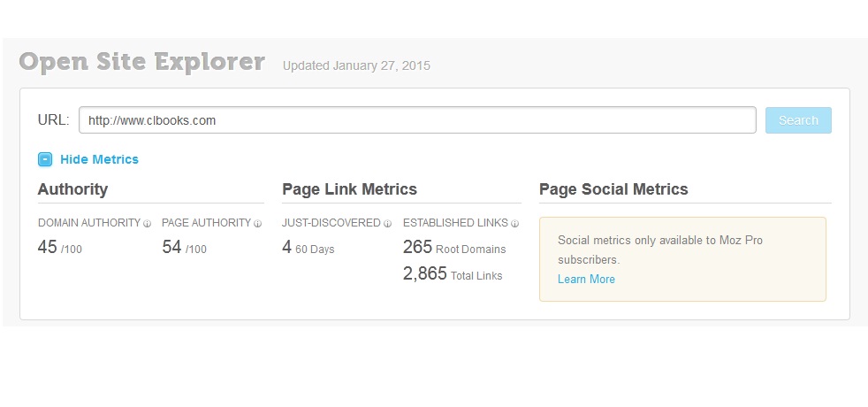Screen dimensions: 868x407
Task: Click the Hide Metrics text link
Action: click(x=99, y=159)
